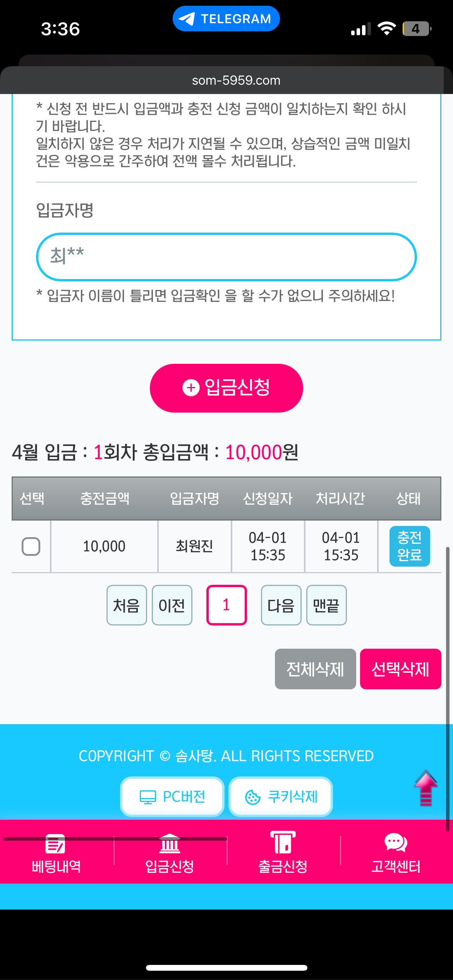Image resolution: width=453 pixels, height=980 pixels.
Task: Focus the depositor name (입금자명) input field
Action: point(226,257)
